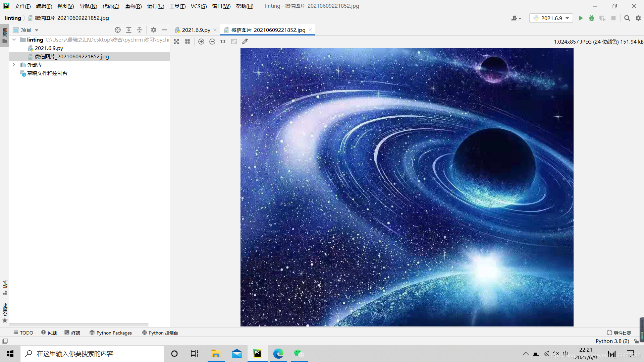Click the Python 3.8 (2) interpreter status
Viewport: 644px width, 362px height.
pos(612,341)
